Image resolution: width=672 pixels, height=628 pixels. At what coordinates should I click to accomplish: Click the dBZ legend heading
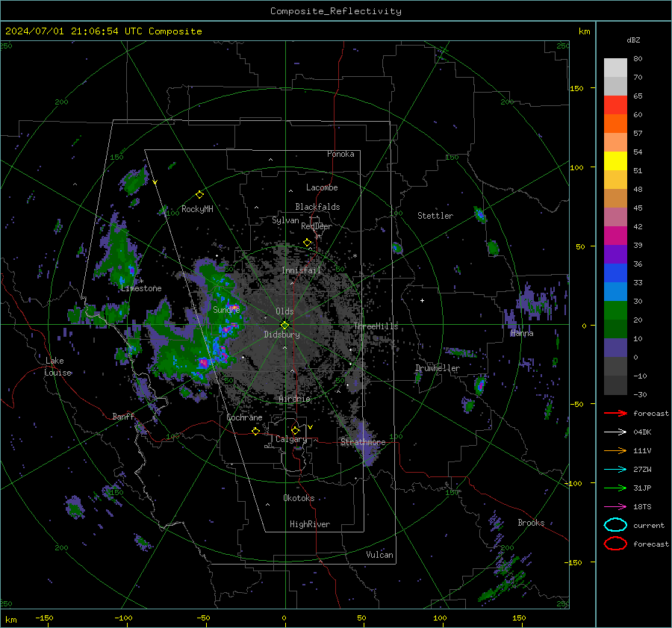[x=633, y=40]
